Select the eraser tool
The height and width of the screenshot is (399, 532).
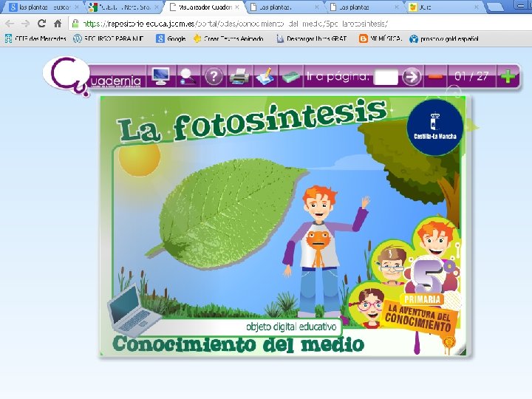click(x=290, y=77)
